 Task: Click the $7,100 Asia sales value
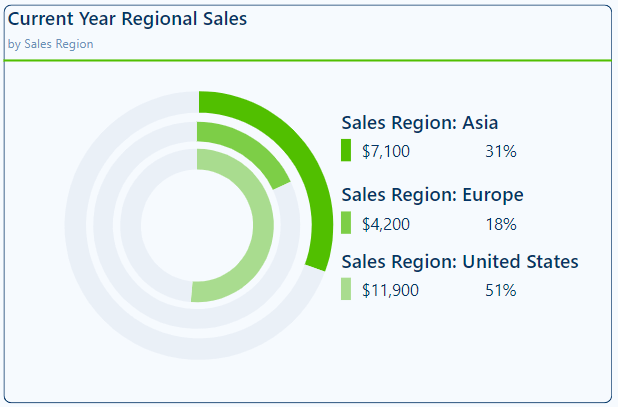point(386,152)
